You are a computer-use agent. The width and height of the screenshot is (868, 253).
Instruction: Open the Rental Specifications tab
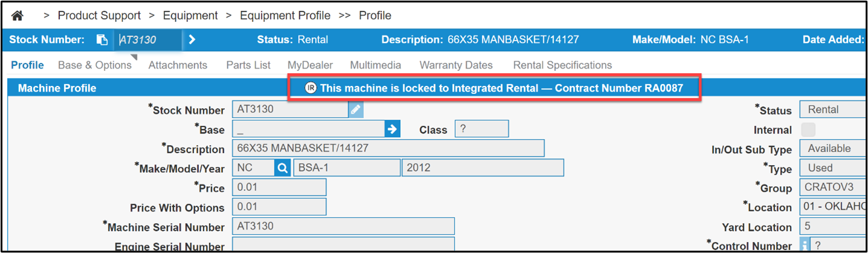tap(563, 65)
